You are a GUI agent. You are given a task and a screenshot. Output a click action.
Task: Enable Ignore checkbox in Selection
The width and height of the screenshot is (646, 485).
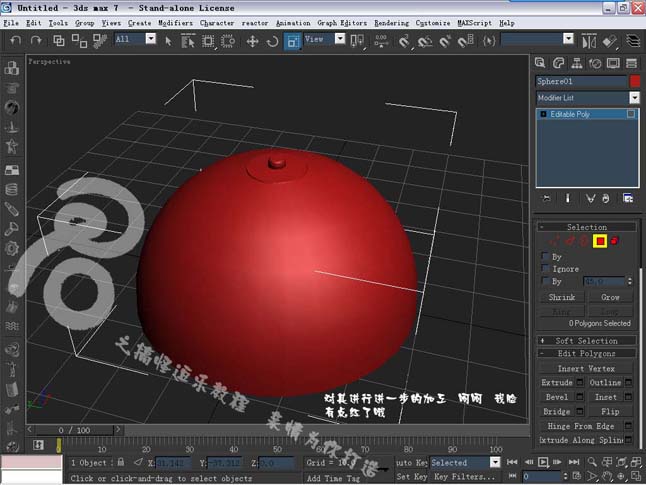coord(545,268)
